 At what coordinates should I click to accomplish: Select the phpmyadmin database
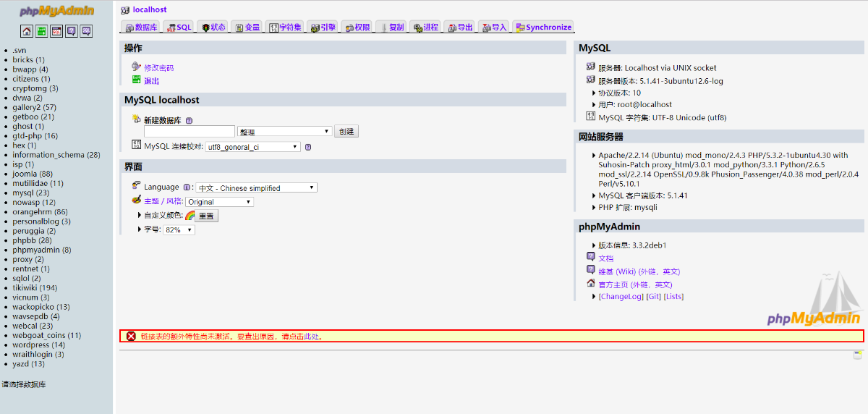pyautogui.click(x=35, y=250)
